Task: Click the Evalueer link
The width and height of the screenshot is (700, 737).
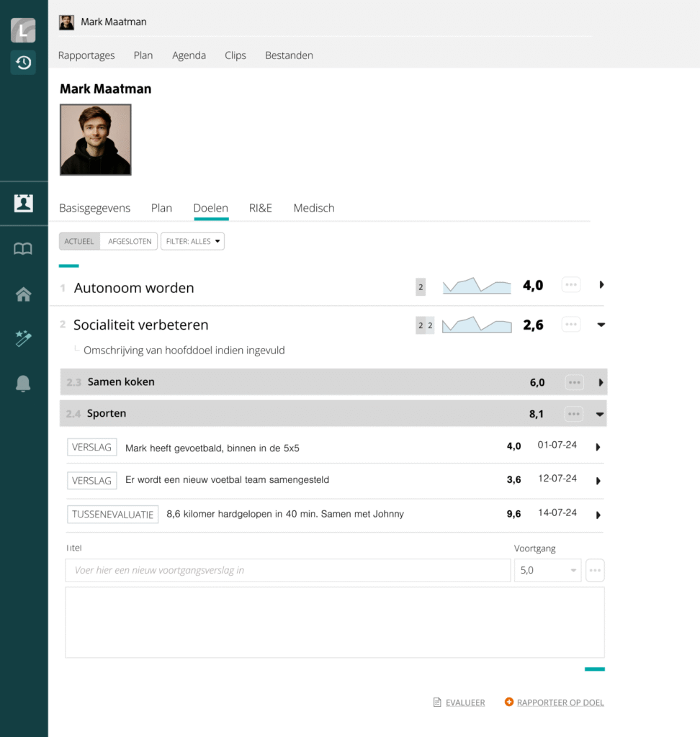Action: (x=465, y=702)
